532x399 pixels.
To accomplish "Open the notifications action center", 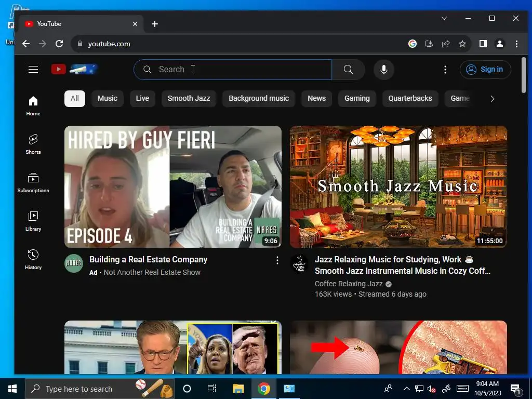I will [x=515, y=389].
